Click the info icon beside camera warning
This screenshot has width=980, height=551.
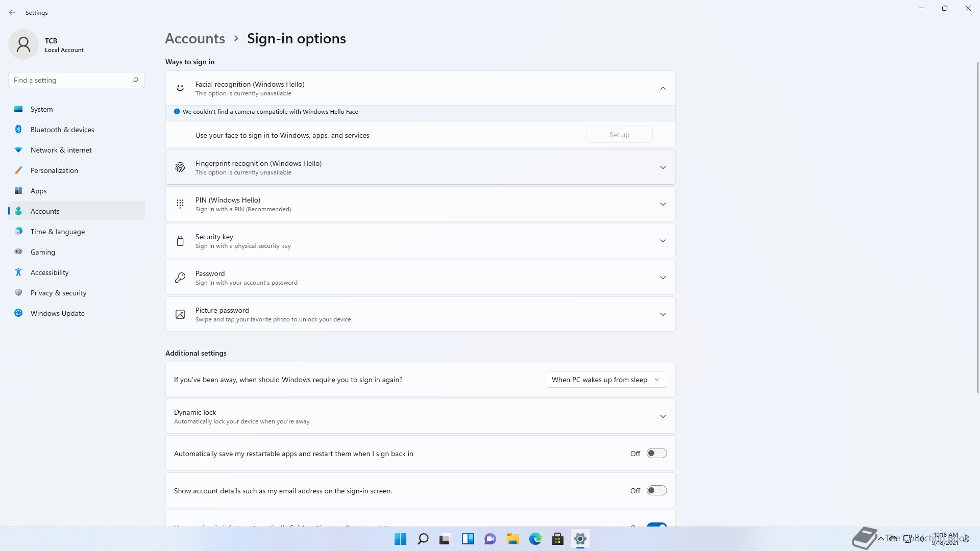pos(177,112)
